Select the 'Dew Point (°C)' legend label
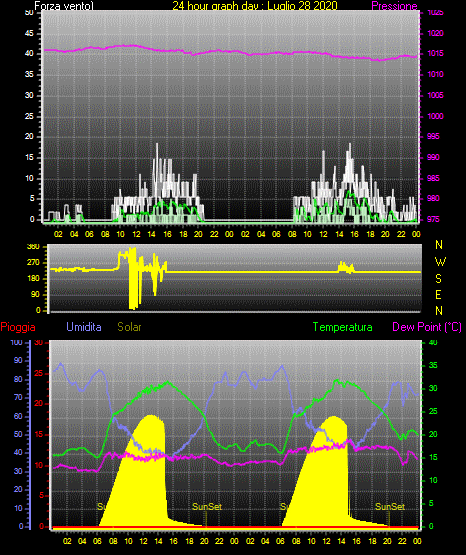The image size is (466, 555). pos(427,327)
